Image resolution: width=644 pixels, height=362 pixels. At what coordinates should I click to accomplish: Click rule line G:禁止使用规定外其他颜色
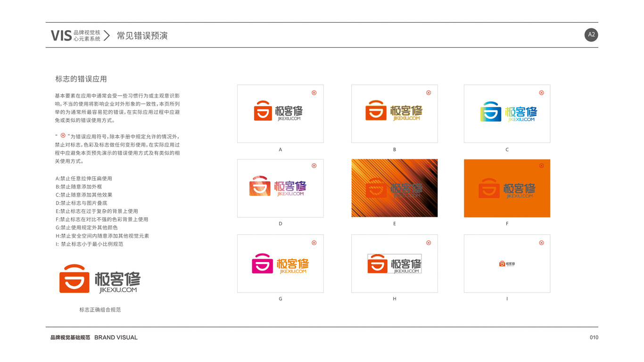pos(86,228)
